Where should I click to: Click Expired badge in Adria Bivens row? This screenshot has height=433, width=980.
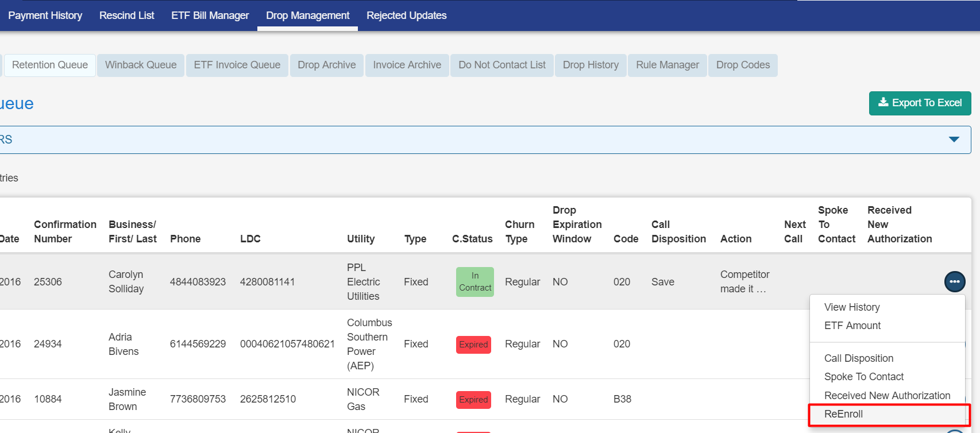click(473, 345)
